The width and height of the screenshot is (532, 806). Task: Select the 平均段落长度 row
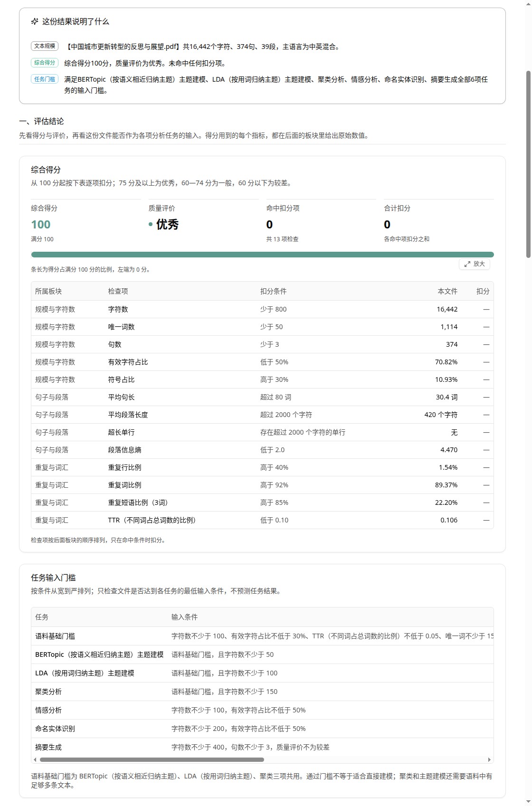(262, 415)
